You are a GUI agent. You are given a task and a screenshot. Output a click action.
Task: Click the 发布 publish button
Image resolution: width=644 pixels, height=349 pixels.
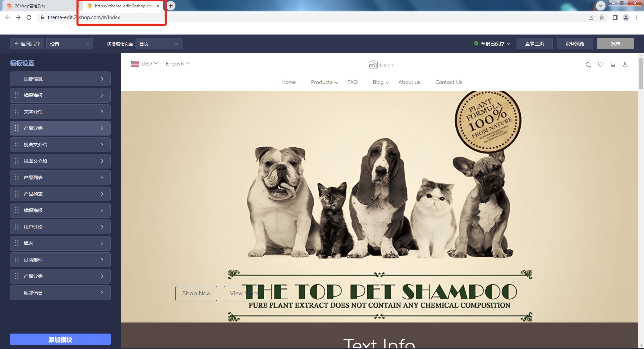tap(615, 44)
